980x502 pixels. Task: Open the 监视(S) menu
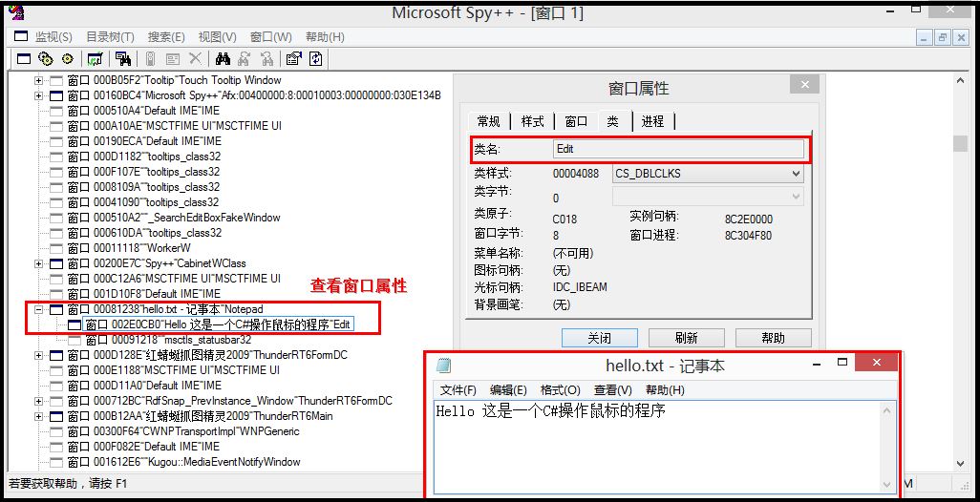point(53,37)
